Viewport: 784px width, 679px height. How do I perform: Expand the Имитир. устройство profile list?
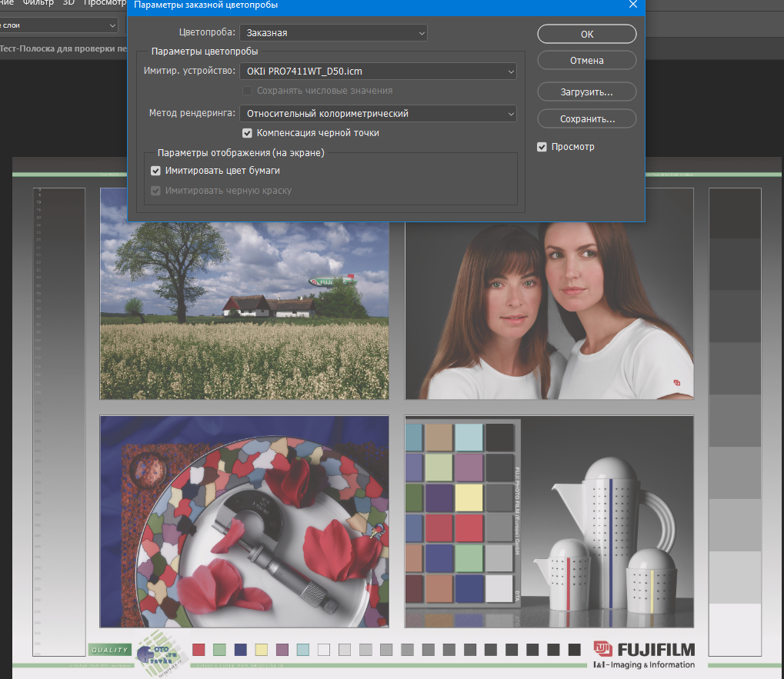[378, 72]
